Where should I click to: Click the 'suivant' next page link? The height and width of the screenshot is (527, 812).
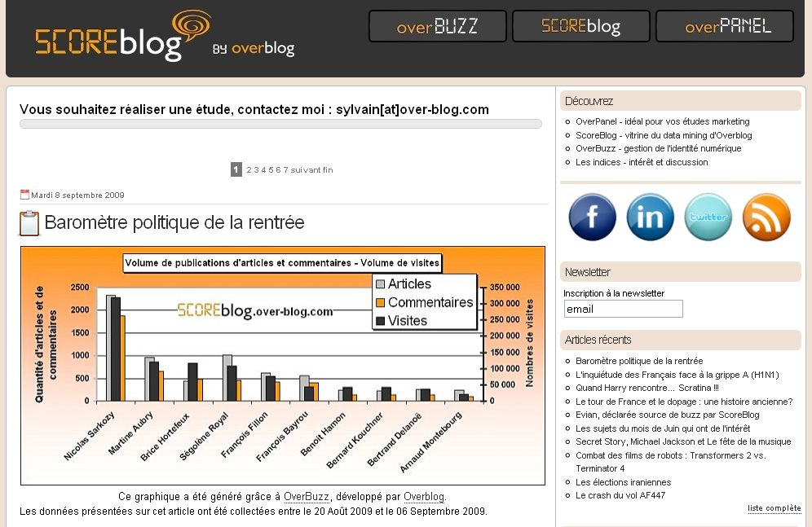306,169
